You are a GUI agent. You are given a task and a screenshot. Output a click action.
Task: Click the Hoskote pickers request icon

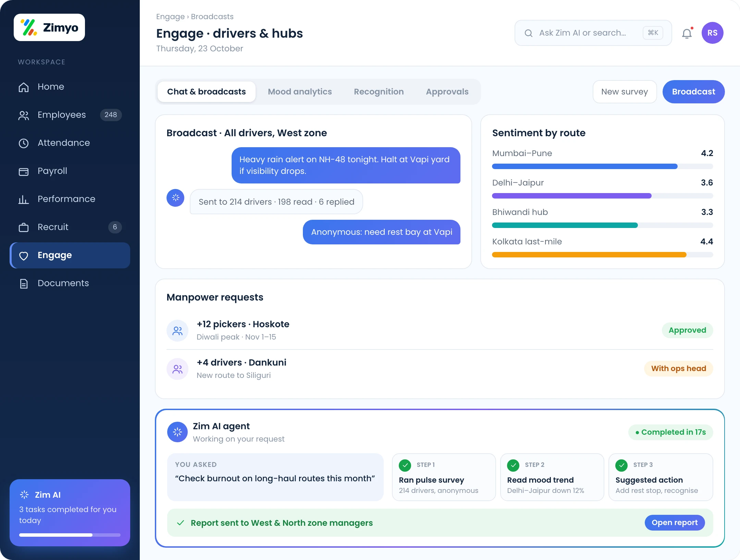(177, 331)
